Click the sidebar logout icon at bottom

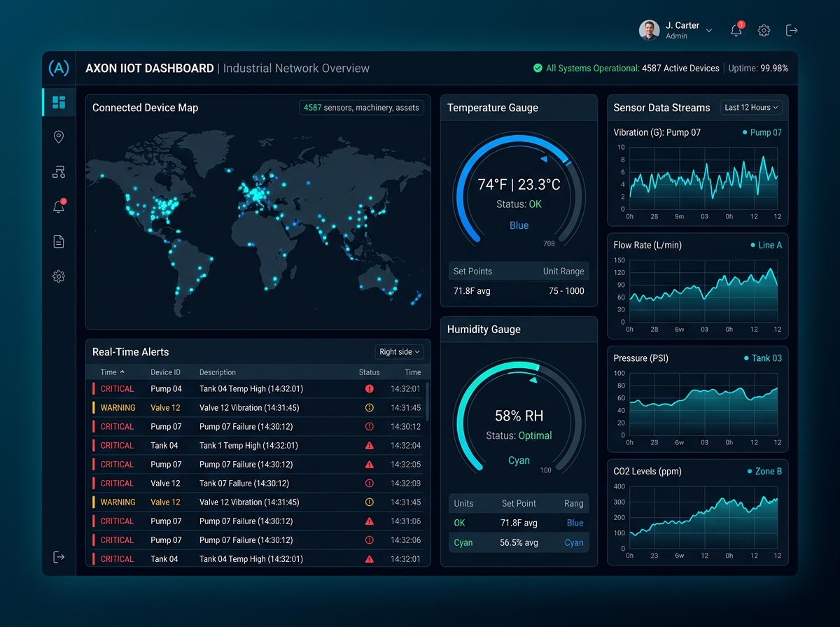[59, 557]
